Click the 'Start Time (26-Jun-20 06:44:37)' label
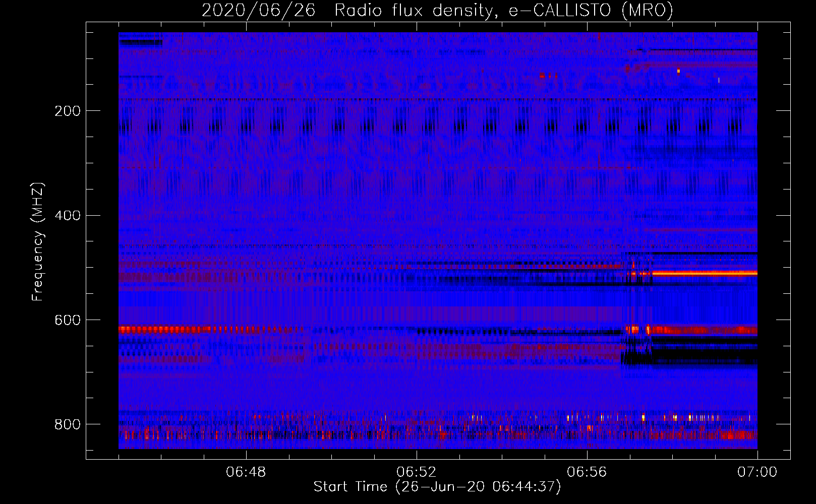816x504 pixels. 437,487
